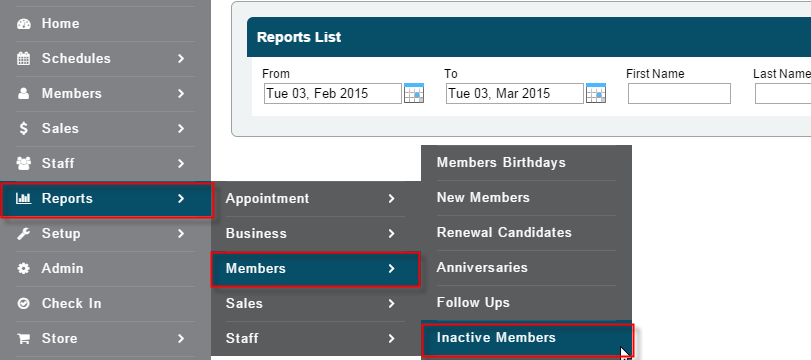Screen dimensions: 811x360
Task: Click the Setup wrench icon
Action: coord(24,233)
